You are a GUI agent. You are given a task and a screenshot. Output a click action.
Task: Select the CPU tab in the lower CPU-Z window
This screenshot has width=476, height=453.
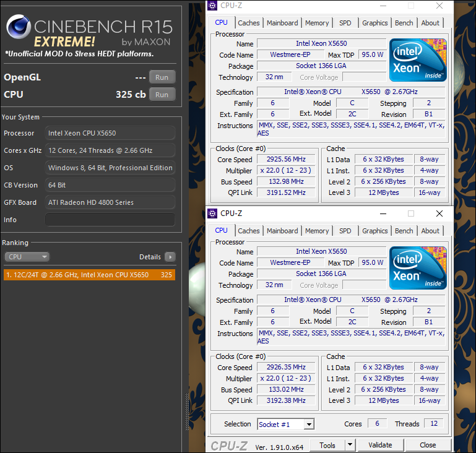[222, 230]
